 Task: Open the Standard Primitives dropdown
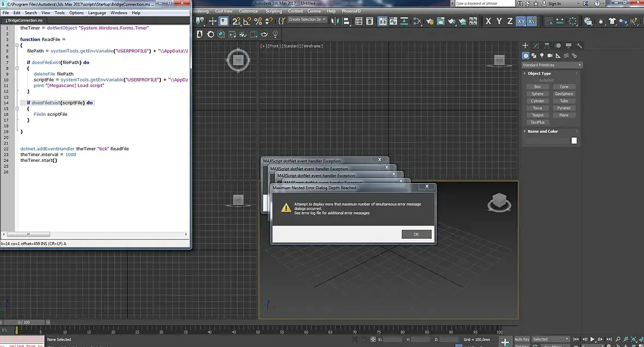point(552,65)
